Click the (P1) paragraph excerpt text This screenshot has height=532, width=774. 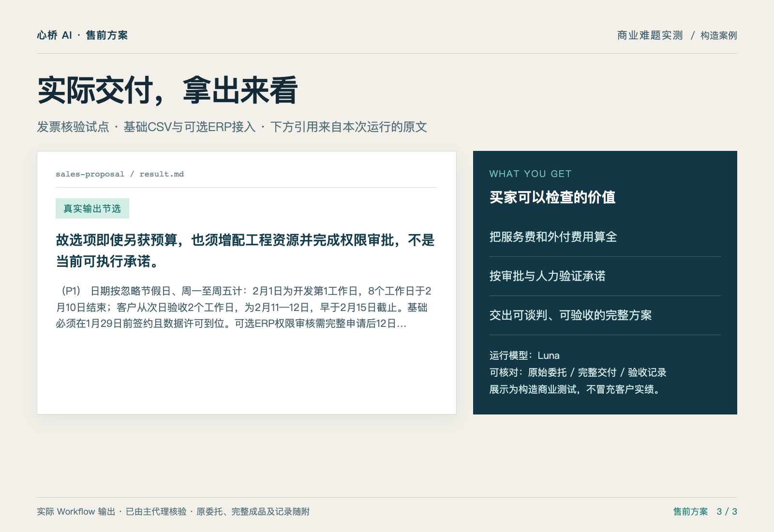point(243,307)
